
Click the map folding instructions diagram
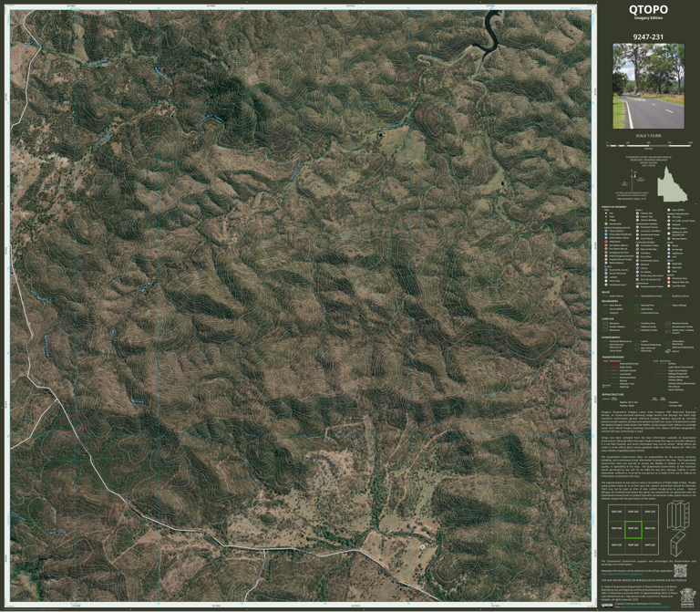[x=679, y=529]
